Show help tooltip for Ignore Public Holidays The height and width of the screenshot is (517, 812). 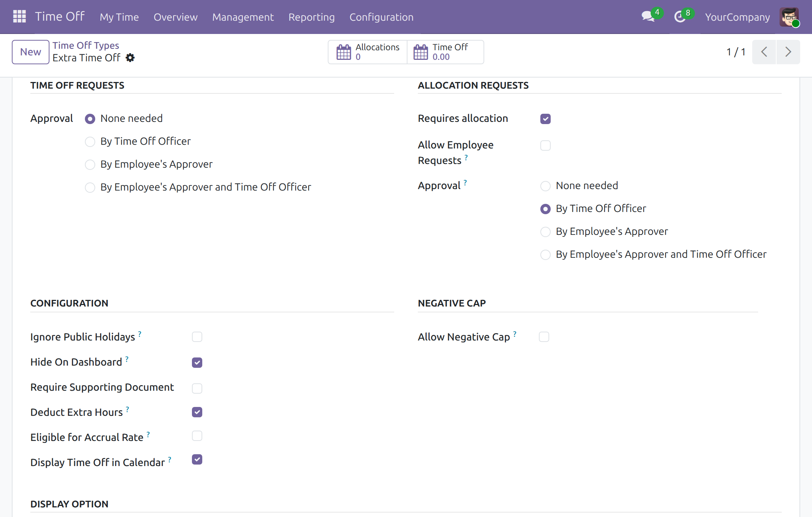(x=140, y=334)
